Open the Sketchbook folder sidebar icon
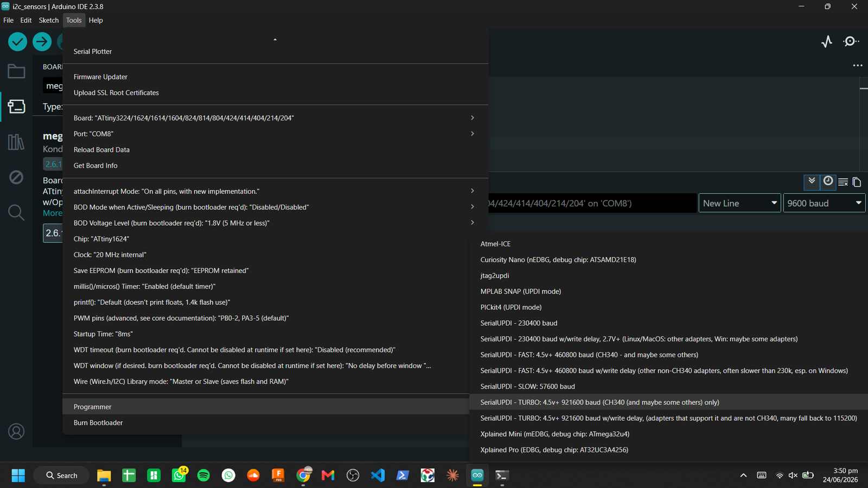The height and width of the screenshot is (488, 868). (16, 71)
